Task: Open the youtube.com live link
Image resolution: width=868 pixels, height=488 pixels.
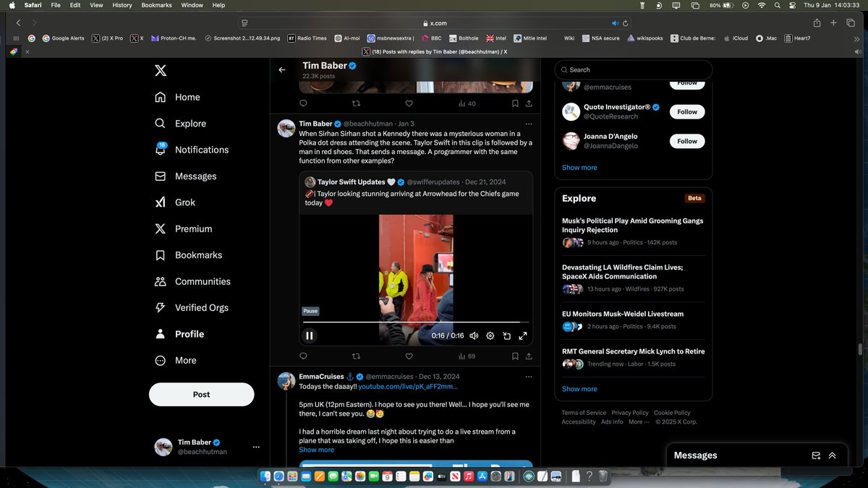Action: coord(408,387)
